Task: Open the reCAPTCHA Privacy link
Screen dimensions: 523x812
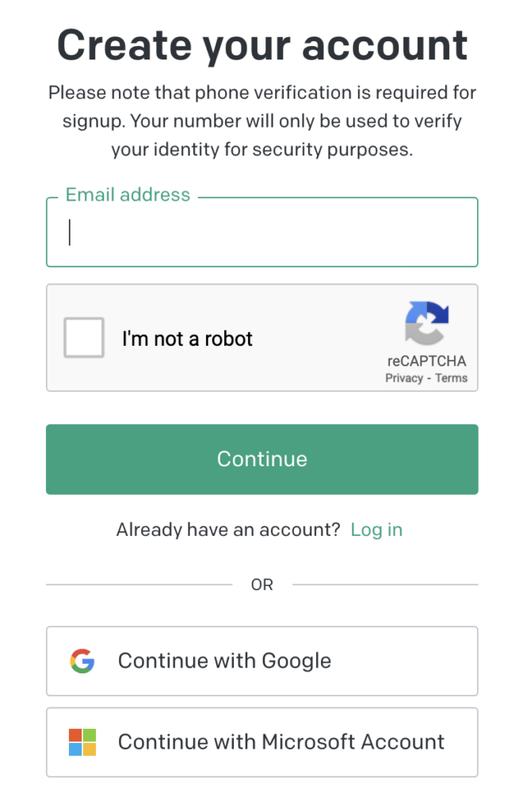Action: (x=404, y=378)
